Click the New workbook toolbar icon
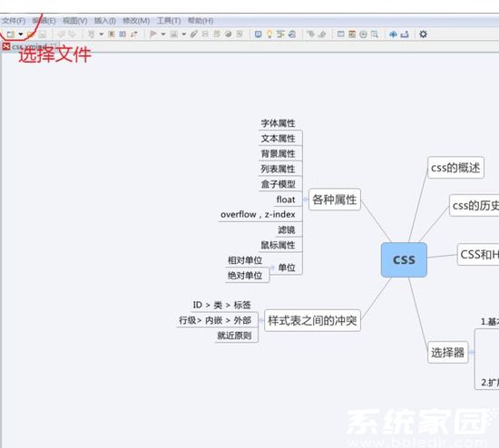 click(x=11, y=34)
